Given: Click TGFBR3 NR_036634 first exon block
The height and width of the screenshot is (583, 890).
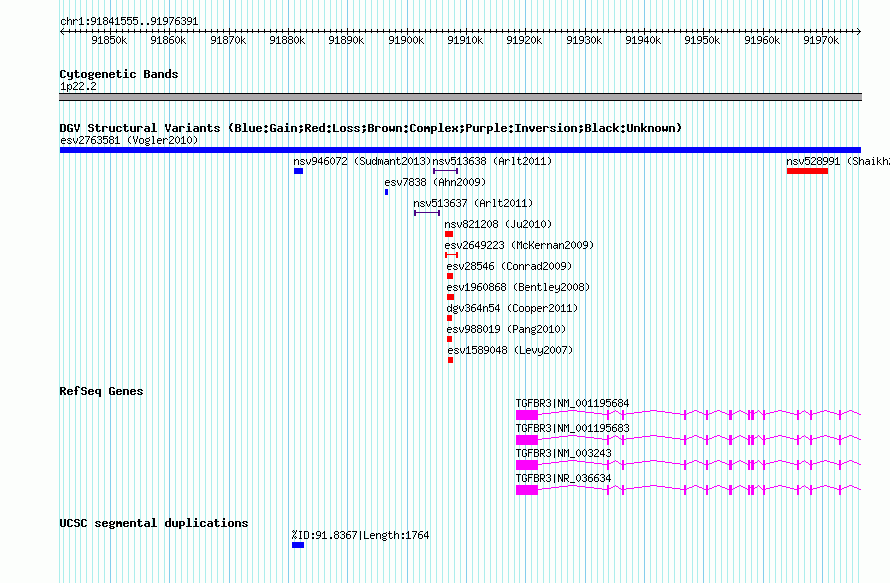Looking at the screenshot, I should [527, 490].
